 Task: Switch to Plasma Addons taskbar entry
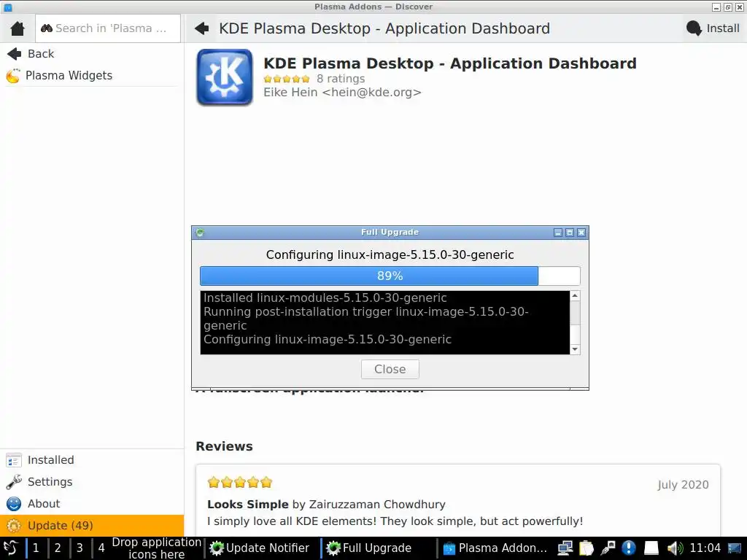(x=495, y=548)
